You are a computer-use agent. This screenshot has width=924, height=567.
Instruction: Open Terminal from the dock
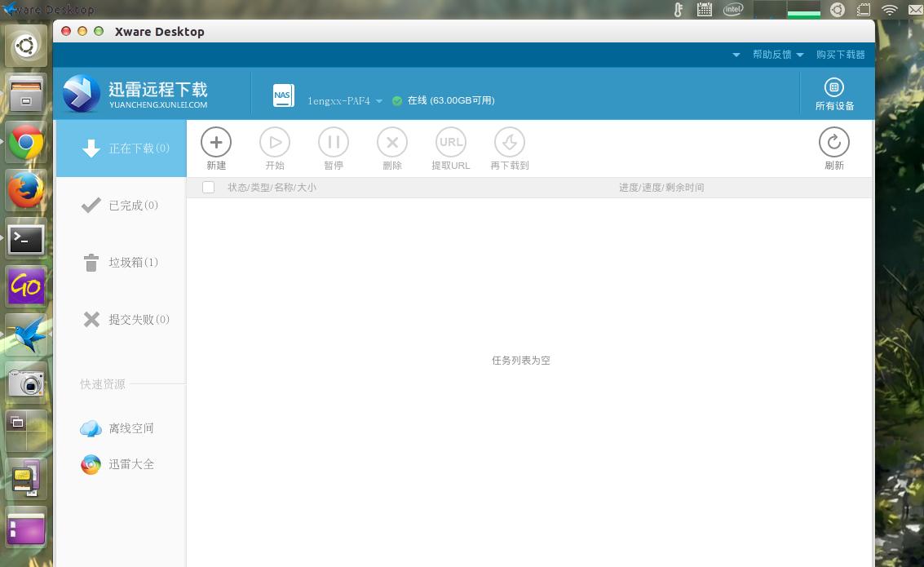point(26,239)
